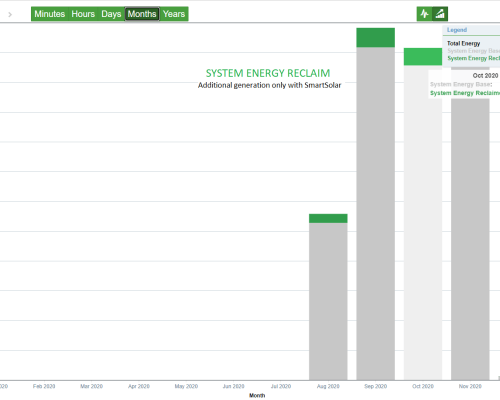Switch to the line chart view icon
Screen dimensions: 500x400
click(424, 14)
